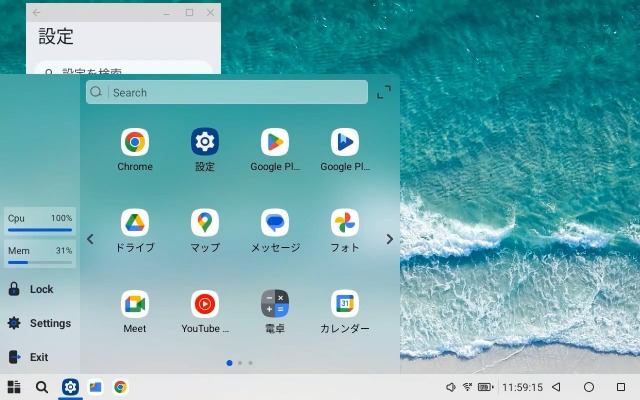Launch the YouTube Music app
This screenshot has height=400, width=640.
click(204, 312)
